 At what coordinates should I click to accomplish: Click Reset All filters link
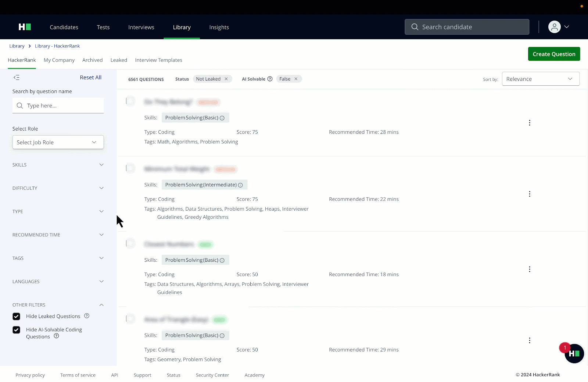point(90,77)
